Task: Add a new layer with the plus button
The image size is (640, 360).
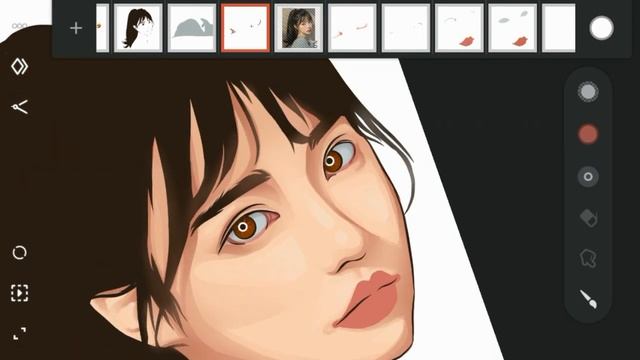Action: coord(76,28)
